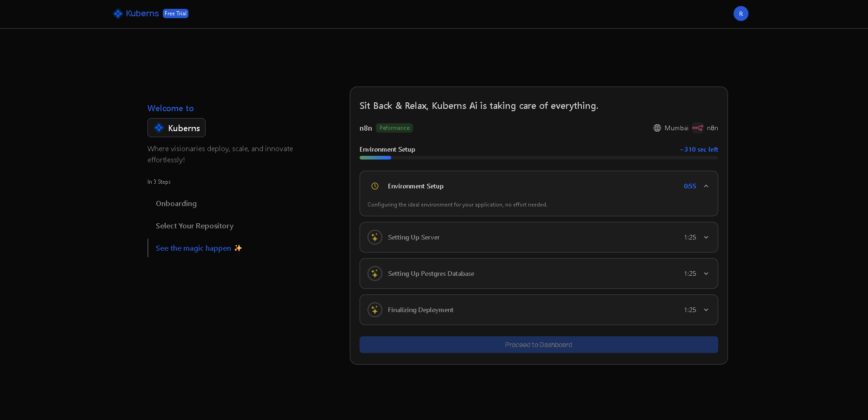
Task: Click the Environment Setup progress bar
Action: (x=538, y=158)
